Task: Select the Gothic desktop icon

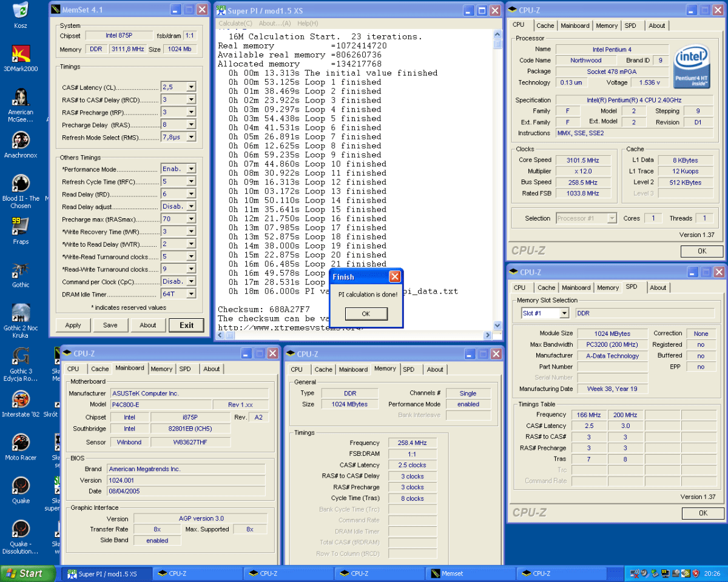Action: tap(21, 275)
